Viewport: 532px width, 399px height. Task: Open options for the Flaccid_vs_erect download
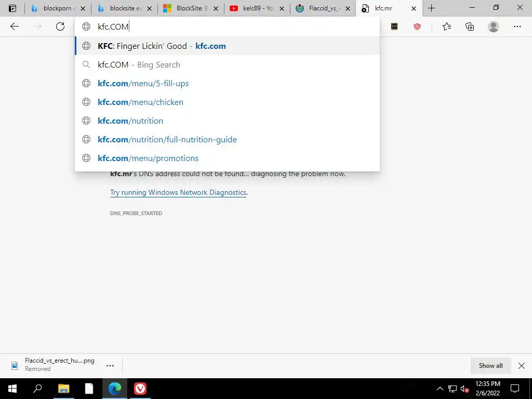pyautogui.click(x=110, y=365)
